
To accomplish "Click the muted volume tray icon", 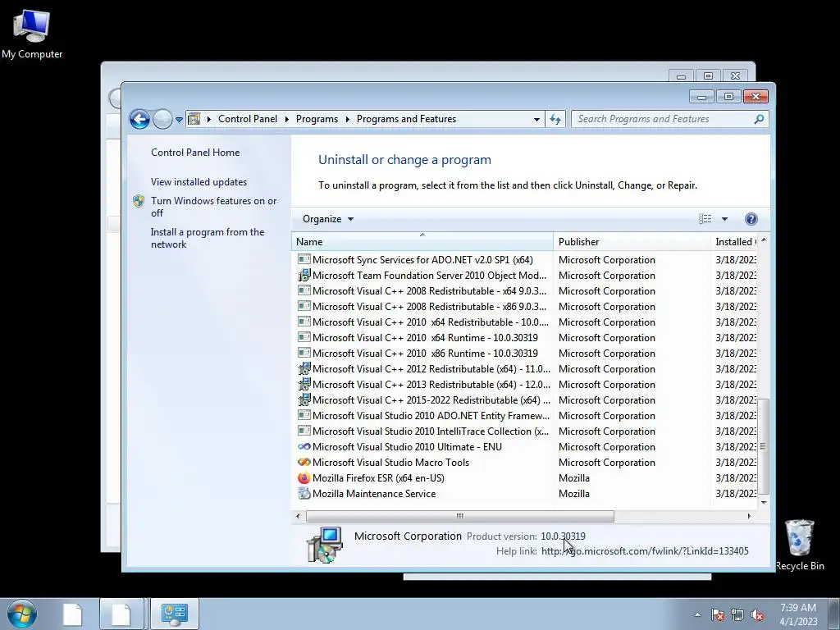I will click(757, 614).
